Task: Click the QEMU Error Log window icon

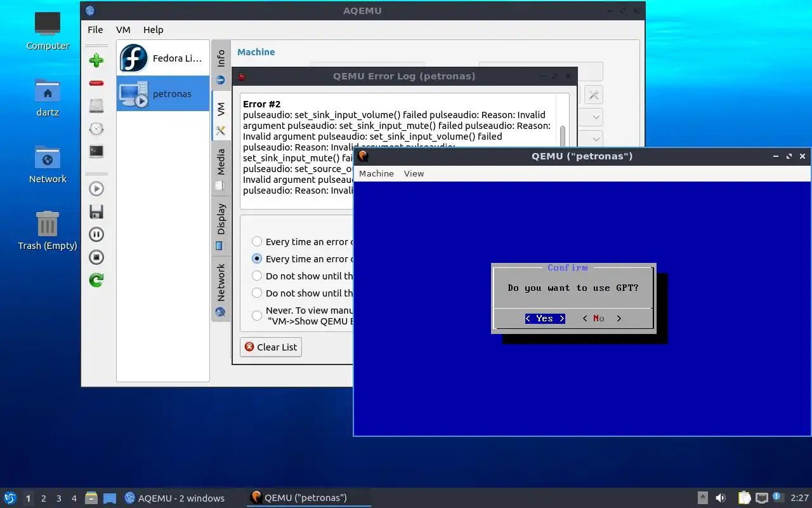Action: pos(241,76)
